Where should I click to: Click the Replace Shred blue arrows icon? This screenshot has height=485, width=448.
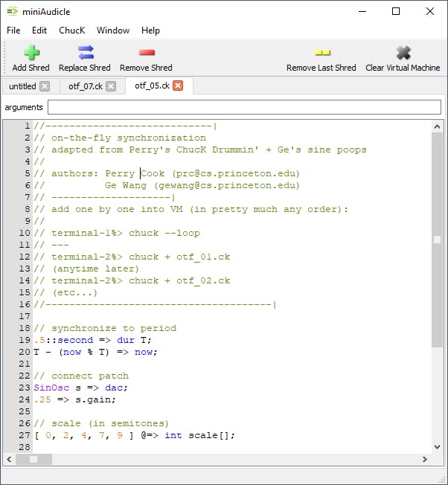pos(86,53)
